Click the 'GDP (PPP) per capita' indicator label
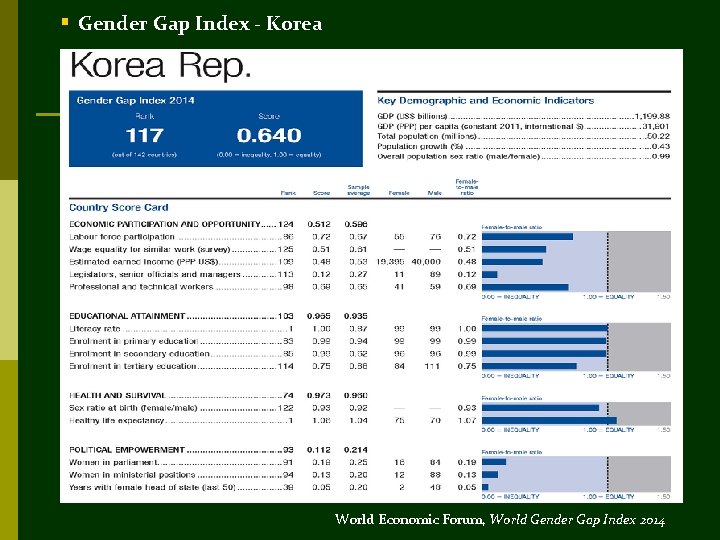 pos(480,126)
